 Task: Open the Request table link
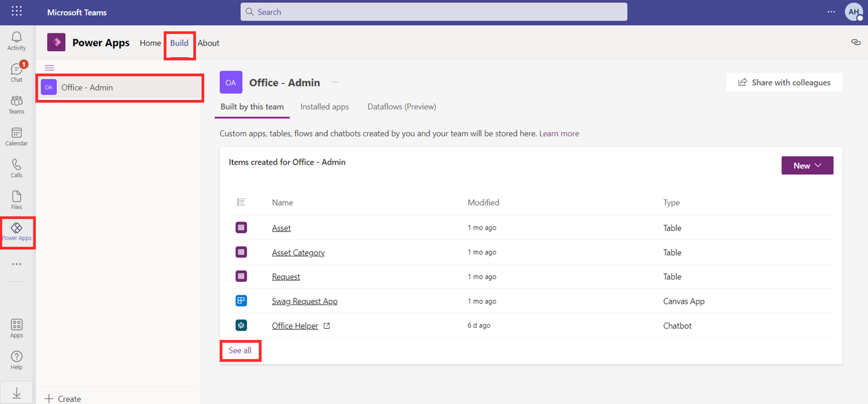[286, 277]
